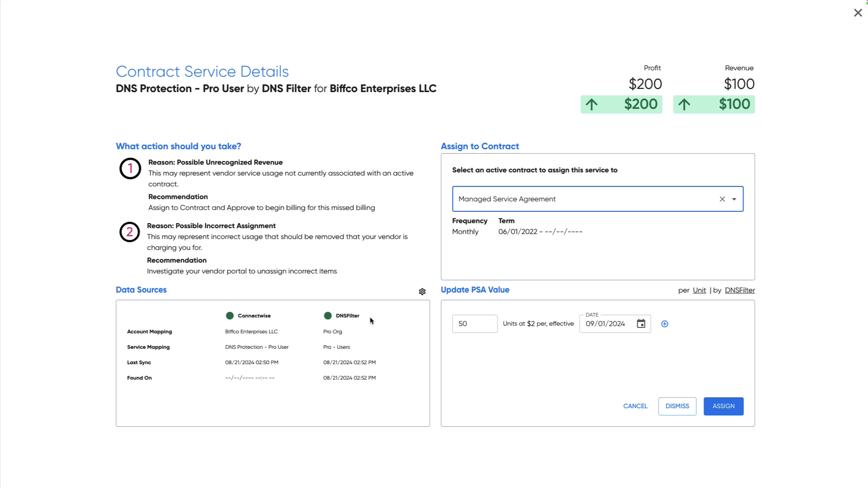This screenshot has height=488, width=868.
Task: Click the 'Update PSA Value' heading
Action: coord(475,290)
